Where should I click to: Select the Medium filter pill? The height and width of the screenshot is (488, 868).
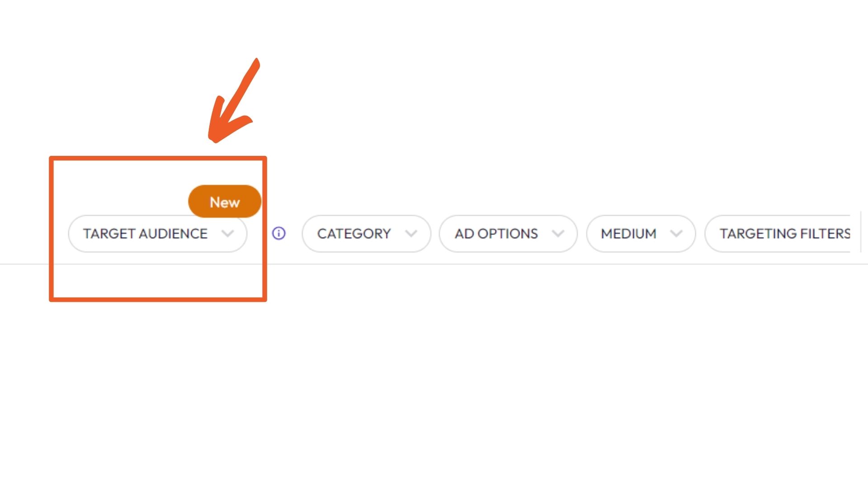coord(641,234)
